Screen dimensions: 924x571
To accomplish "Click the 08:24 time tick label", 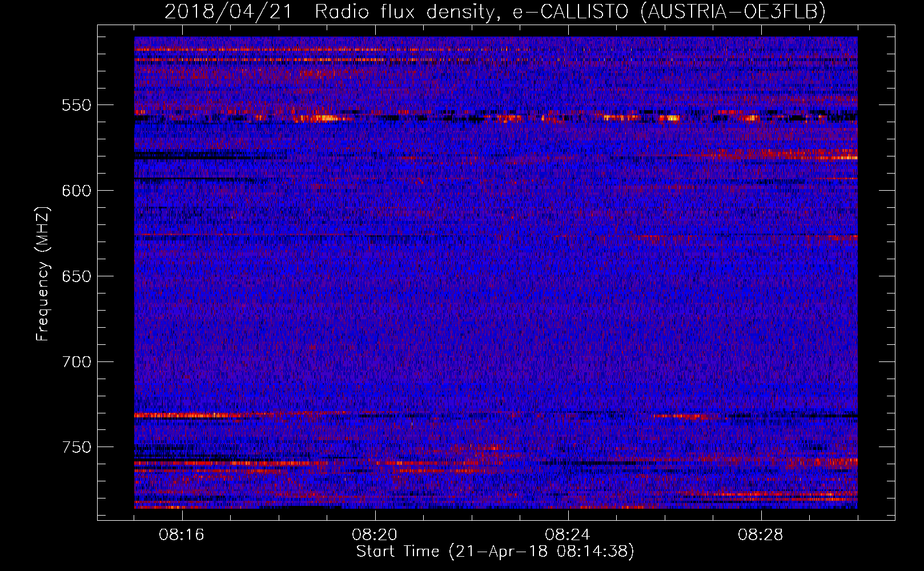I will click(568, 535).
